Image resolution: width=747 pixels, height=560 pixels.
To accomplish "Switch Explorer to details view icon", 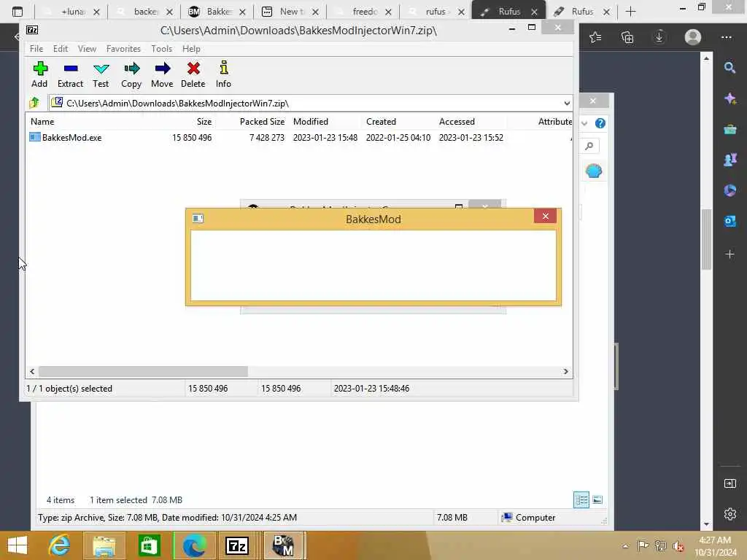I will click(x=581, y=500).
